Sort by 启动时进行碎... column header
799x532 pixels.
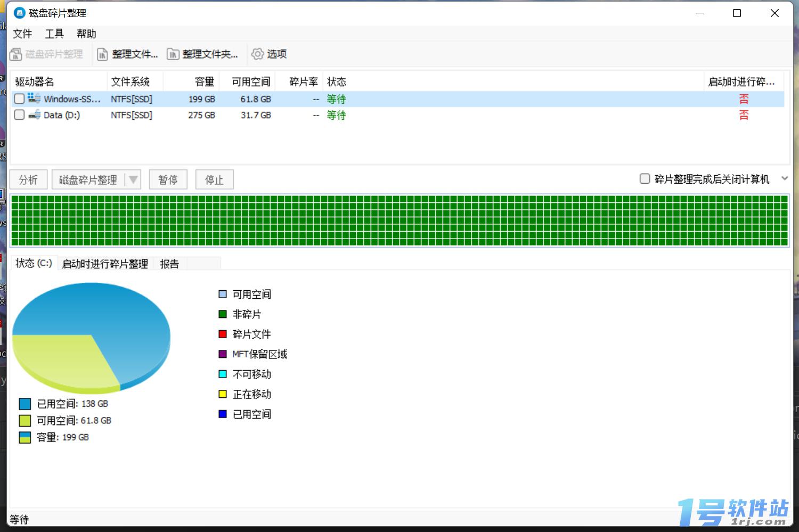coord(744,81)
